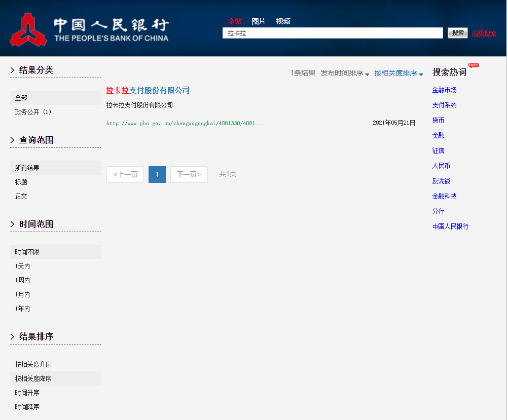
Task: Expand the 时间范围 section chevron
Action: [x=12, y=224]
